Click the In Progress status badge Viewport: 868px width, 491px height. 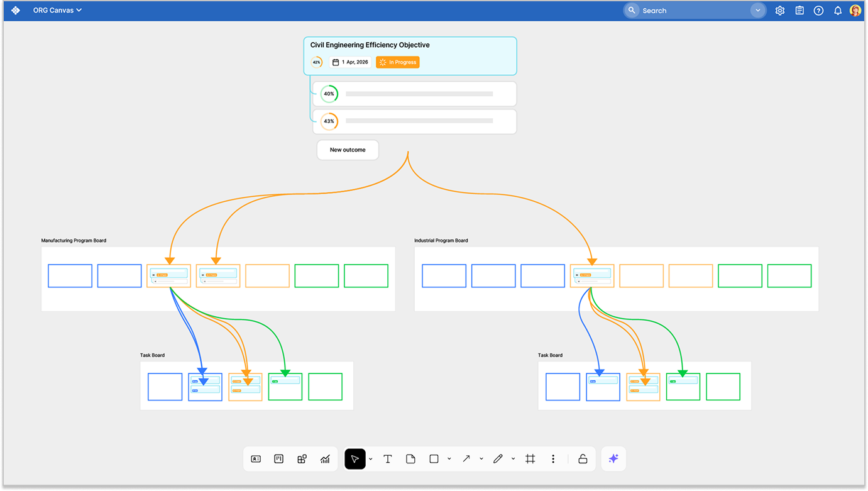pyautogui.click(x=398, y=62)
